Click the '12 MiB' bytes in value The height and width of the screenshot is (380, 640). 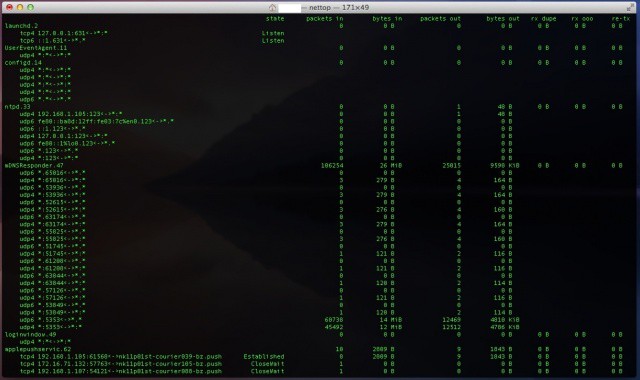point(391,327)
